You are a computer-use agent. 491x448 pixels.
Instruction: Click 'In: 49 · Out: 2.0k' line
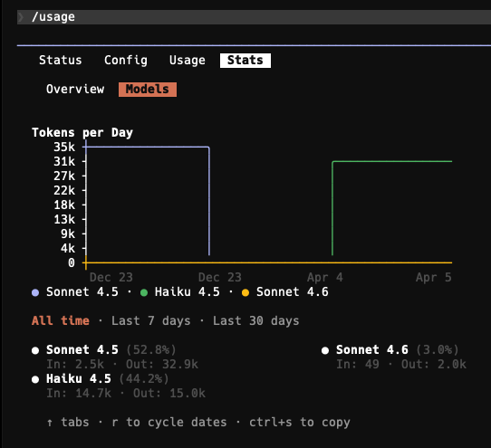point(401,364)
